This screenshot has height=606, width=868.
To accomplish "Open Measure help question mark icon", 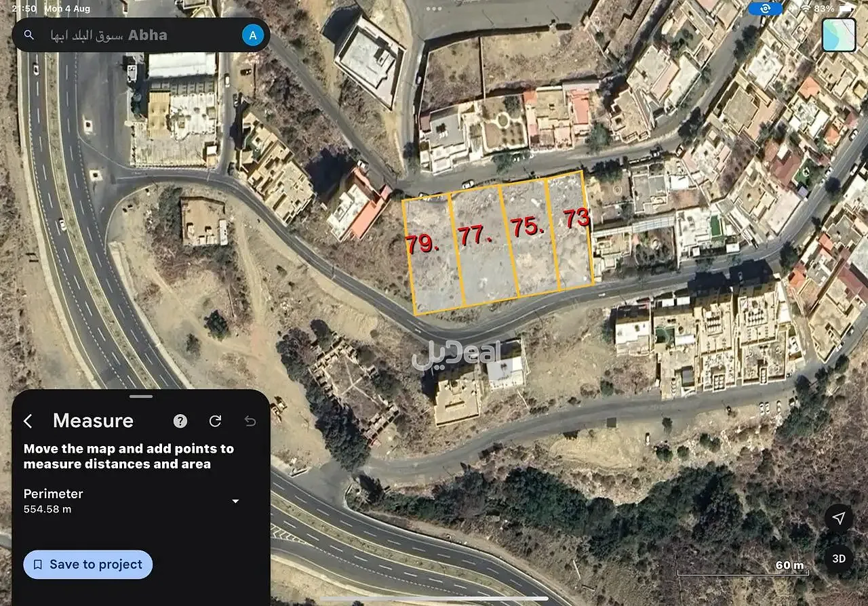I will (x=180, y=421).
